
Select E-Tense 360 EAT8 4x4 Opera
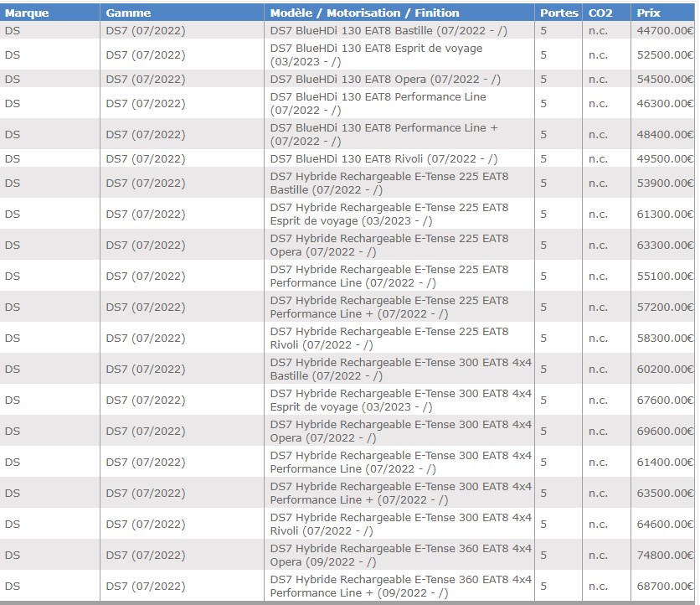[x=401, y=555]
